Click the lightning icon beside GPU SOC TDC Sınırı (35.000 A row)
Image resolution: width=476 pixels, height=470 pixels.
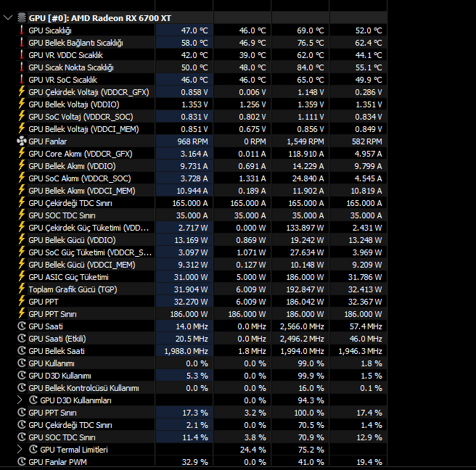coord(22,215)
